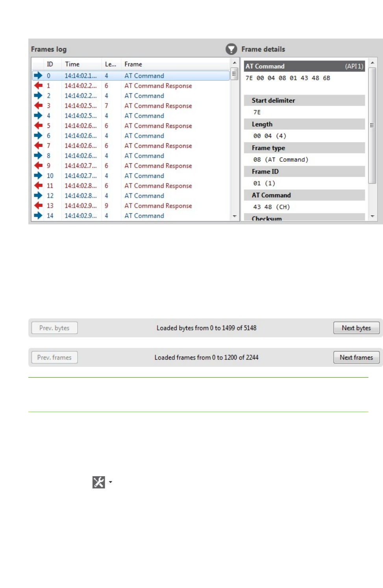Click the frames log scrollbar thumb

click(x=234, y=74)
